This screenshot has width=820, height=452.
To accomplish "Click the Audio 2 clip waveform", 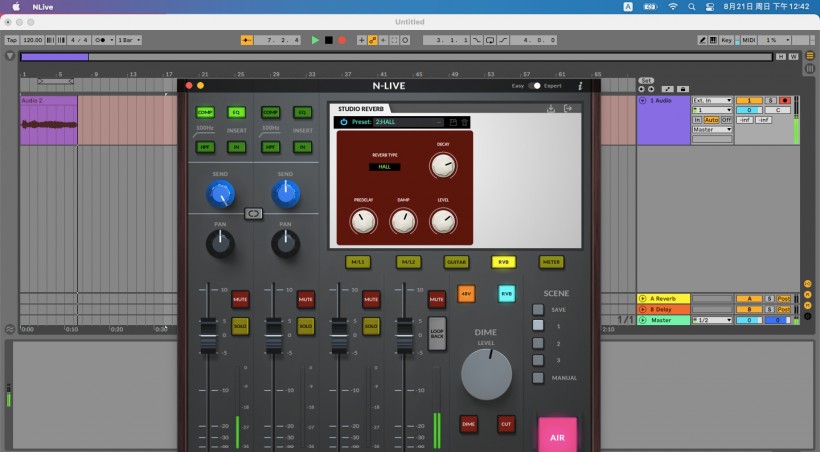I will coord(48,124).
